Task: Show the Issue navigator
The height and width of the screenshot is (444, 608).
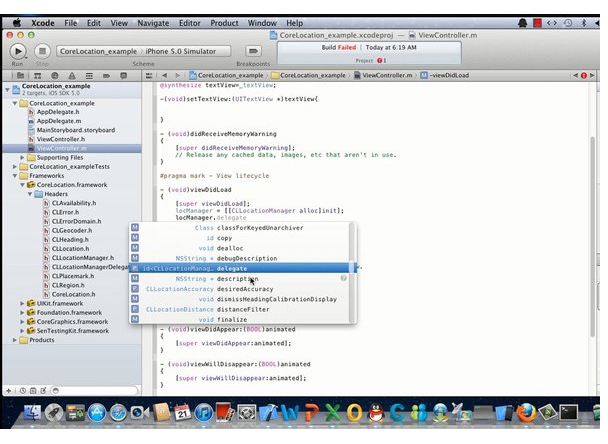Action: (x=72, y=76)
